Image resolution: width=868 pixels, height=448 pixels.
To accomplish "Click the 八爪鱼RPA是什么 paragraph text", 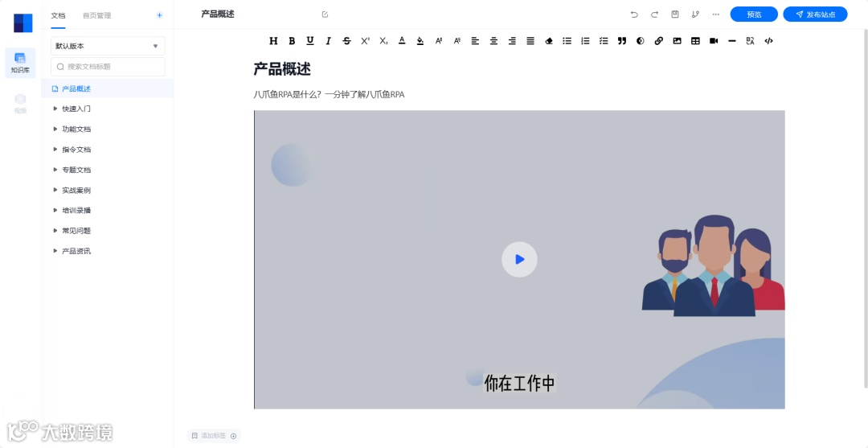I will click(329, 95).
